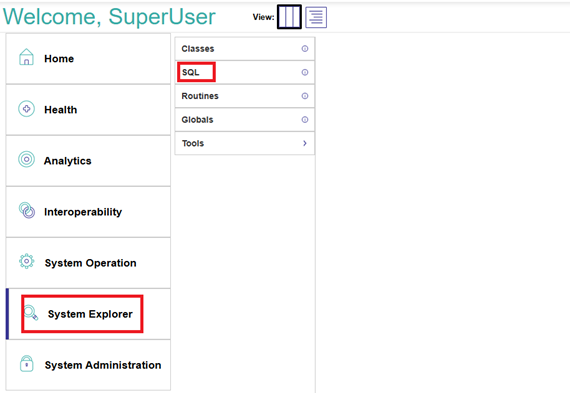The width and height of the screenshot is (570, 393).
Task: Open the SQL menu item
Action: coord(245,72)
